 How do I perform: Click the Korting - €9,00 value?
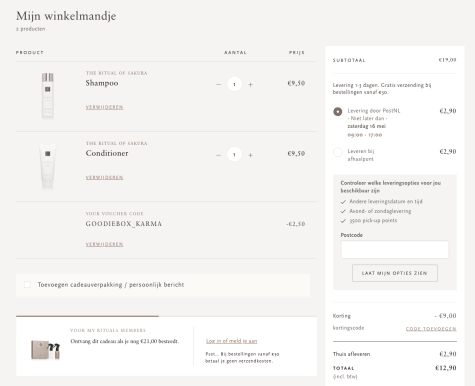pyautogui.click(x=445, y=316)
